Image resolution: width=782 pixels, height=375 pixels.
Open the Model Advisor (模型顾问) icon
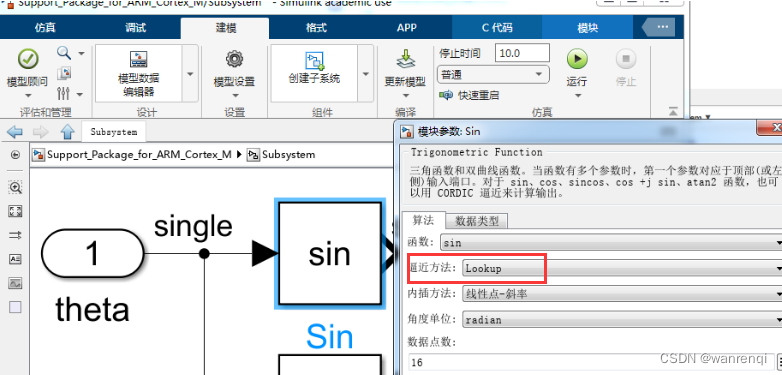(27, 59)
